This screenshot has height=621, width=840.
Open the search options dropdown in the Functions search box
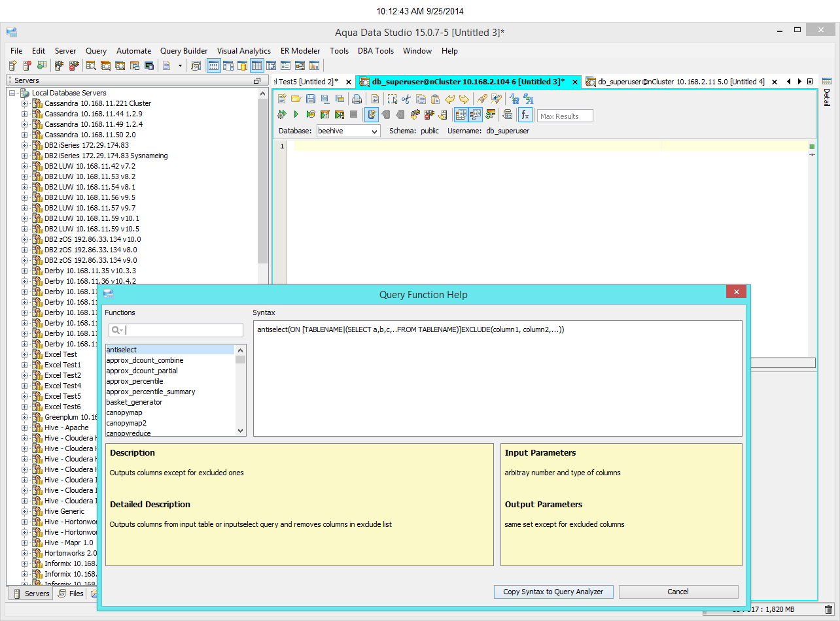pyautogui.click(x=117, y=331)
